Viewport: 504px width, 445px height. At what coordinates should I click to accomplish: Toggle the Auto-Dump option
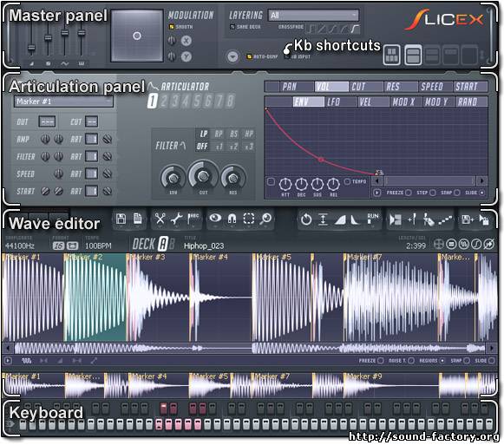[249, 56]
